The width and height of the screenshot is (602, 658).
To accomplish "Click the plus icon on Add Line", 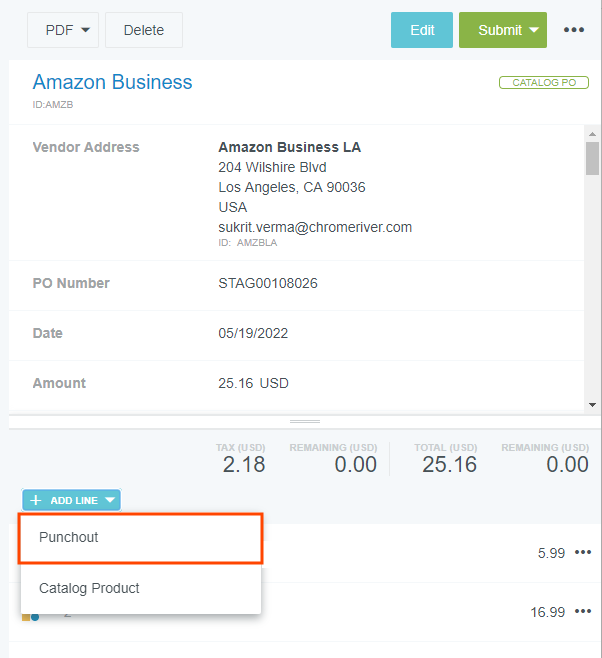I will click(36, 500).
